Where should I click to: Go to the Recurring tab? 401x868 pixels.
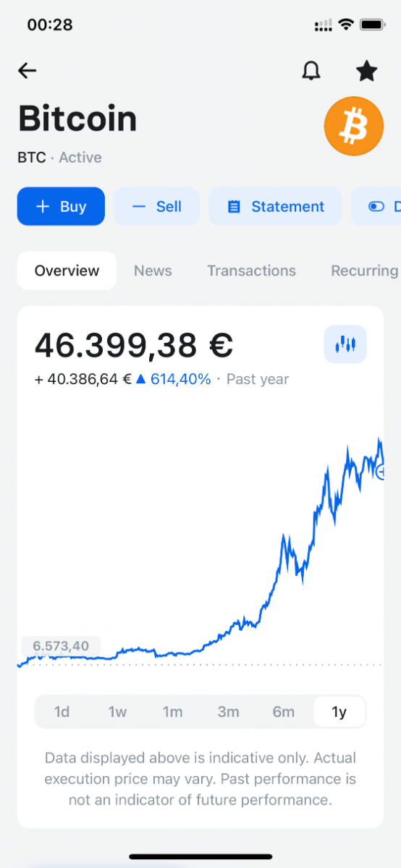point(364,271)
